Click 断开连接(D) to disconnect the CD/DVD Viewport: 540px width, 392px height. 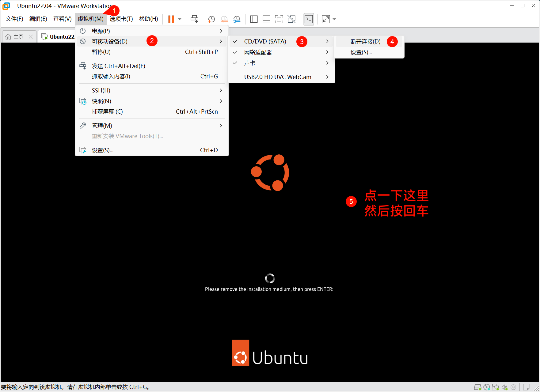pyautogui.click(x=369, y=42)
